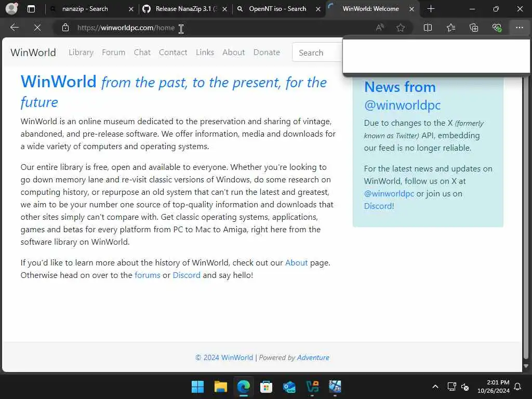Image resolution: width=532 pixels, height=399 pixels.
Task: Open the About nav item
Action: click(x=233, y=52)
